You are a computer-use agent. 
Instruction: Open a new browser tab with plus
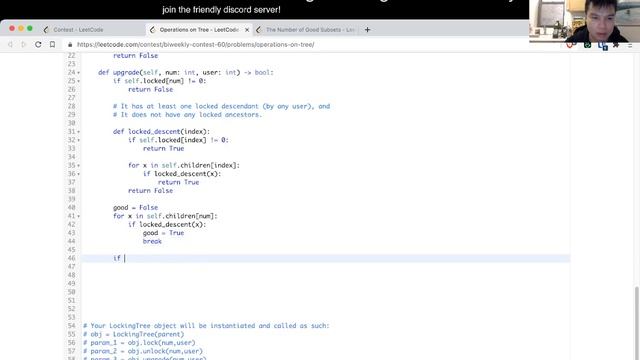pyautogui.click(x=367, y=29)
